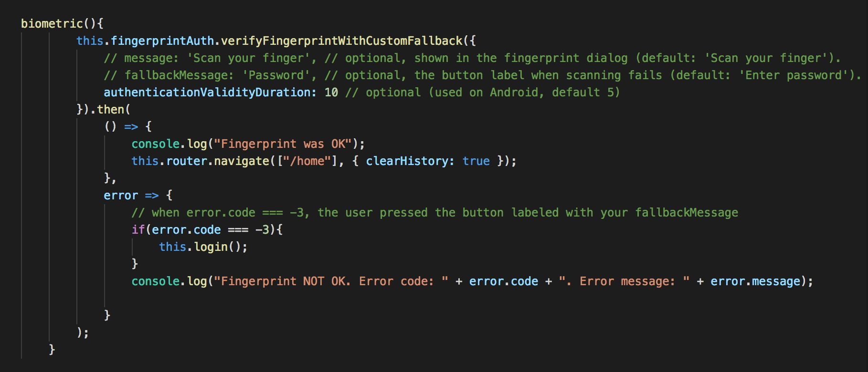Click the error parameter before the arrow
This screenshot has height=372, width=868.
[120, 195]
